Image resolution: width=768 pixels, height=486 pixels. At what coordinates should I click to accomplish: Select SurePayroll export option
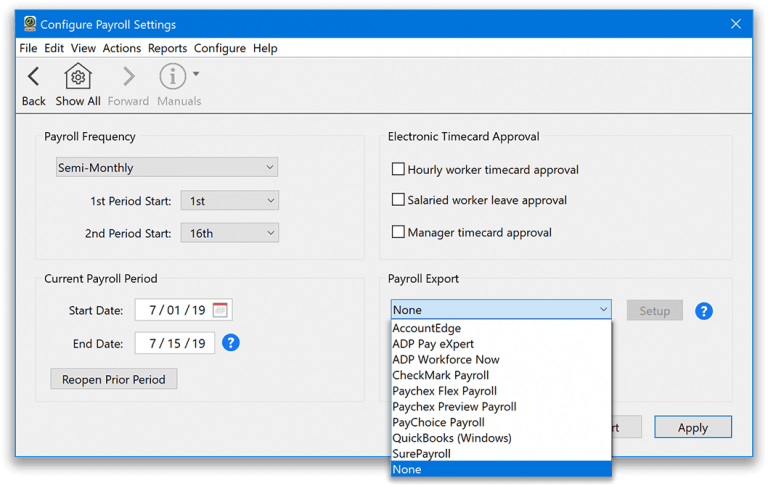(x=501, y=454)
